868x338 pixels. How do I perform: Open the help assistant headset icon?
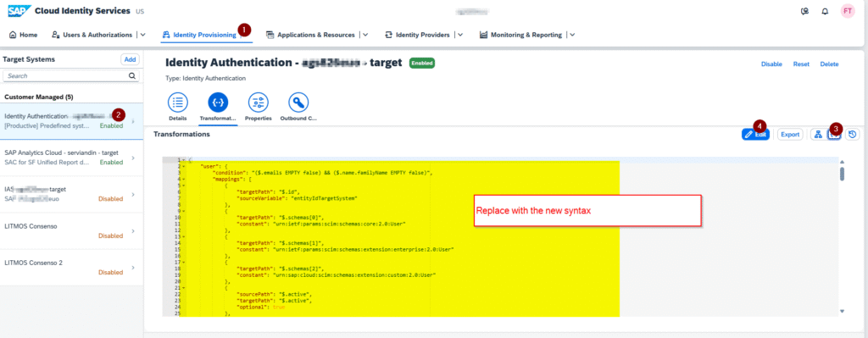coord(804,11)
